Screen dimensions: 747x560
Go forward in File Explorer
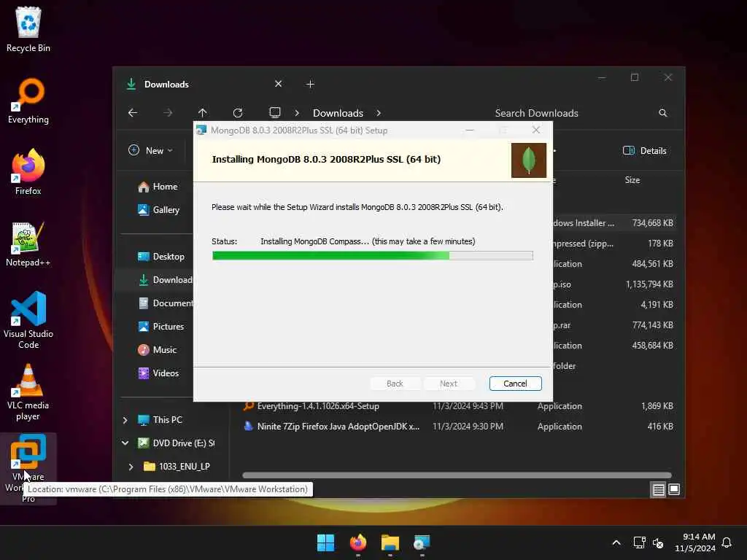168,113
